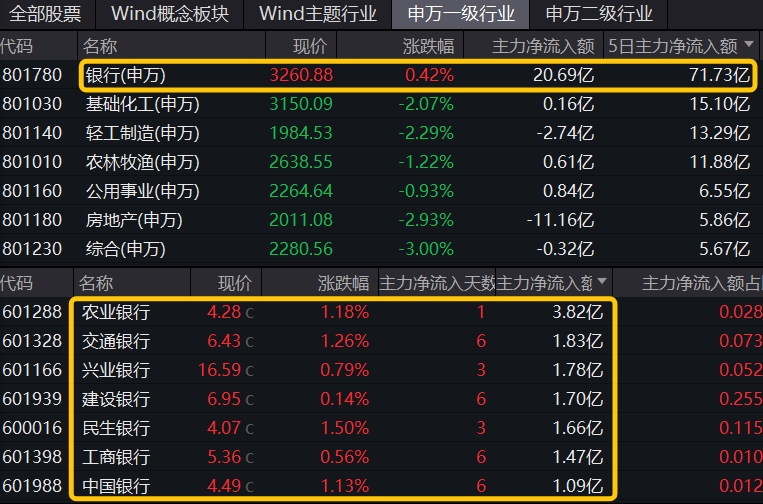Click stock code 600016
The height and width of the screenshot is (504, 763).
(x=32, y=428)
